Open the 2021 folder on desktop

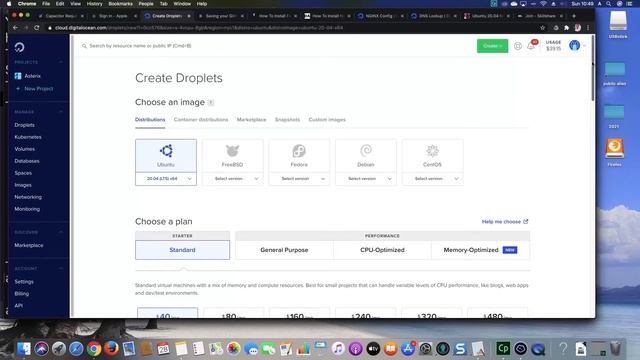(x=614, y=117)
